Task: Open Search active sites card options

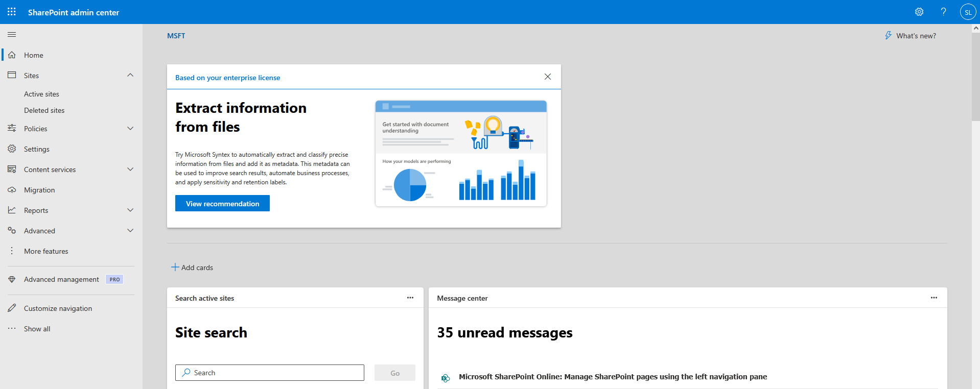Action: (410, 298)
